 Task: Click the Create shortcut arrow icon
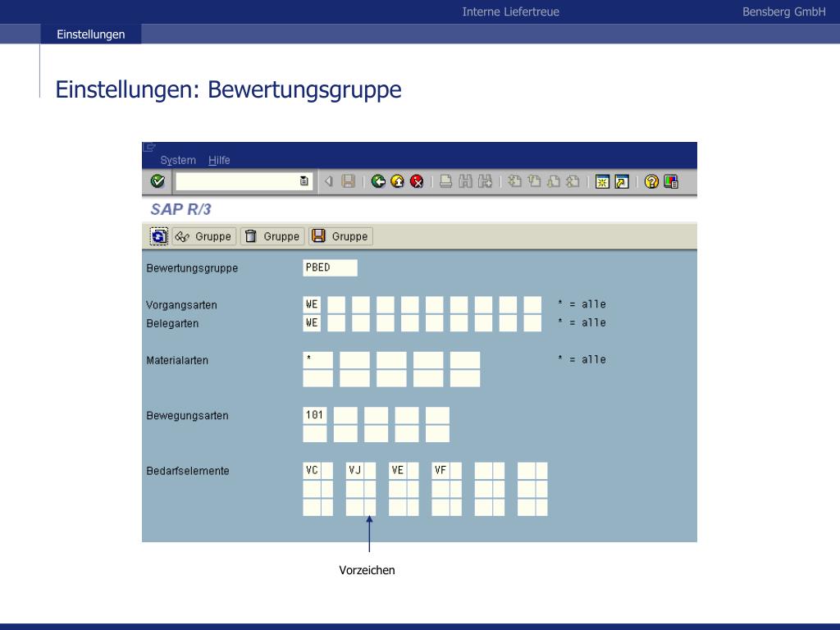622,181
